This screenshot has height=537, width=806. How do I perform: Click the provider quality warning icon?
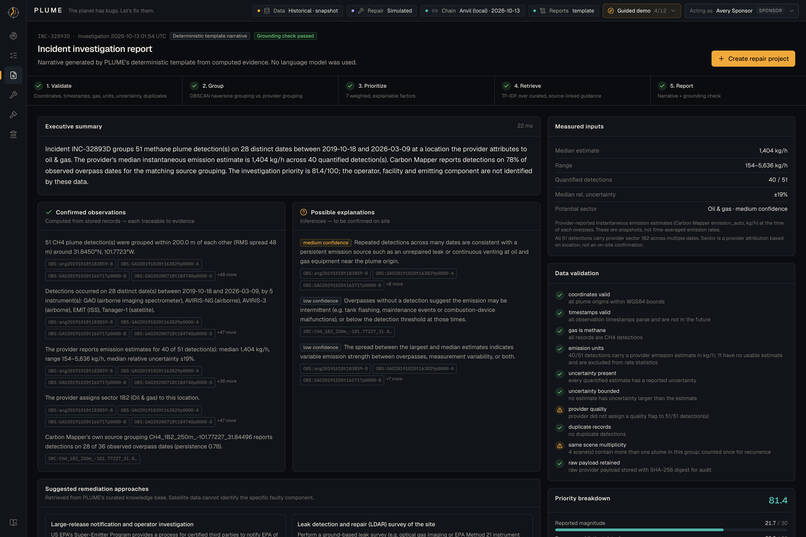(559, 410)
